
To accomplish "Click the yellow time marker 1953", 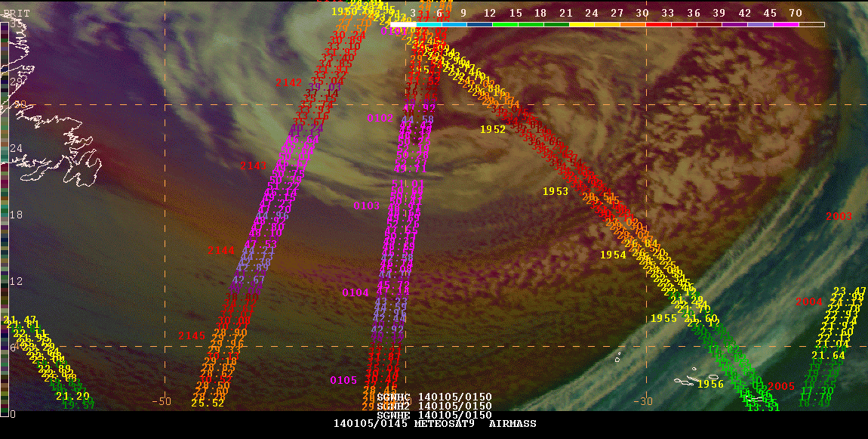I will coord(556,191).
